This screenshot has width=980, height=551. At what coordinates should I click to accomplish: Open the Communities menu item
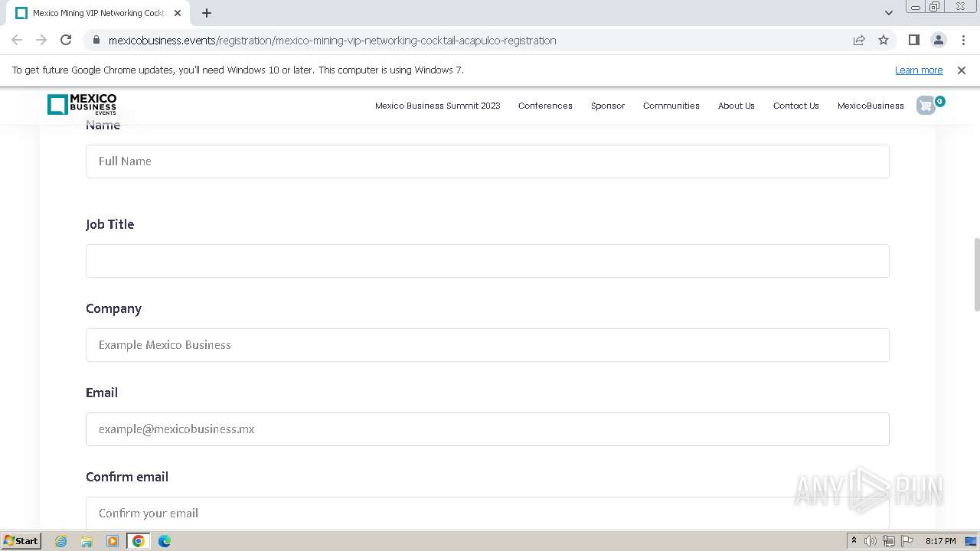(x=671, y=106)
